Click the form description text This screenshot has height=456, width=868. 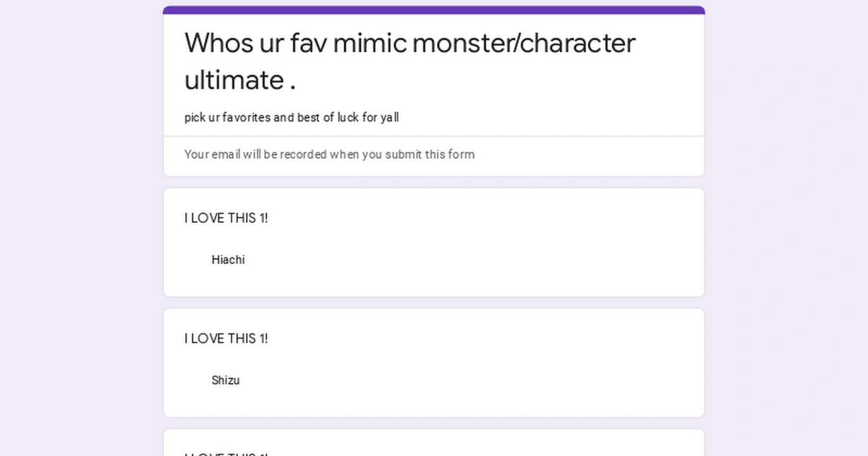click(291, 117)
